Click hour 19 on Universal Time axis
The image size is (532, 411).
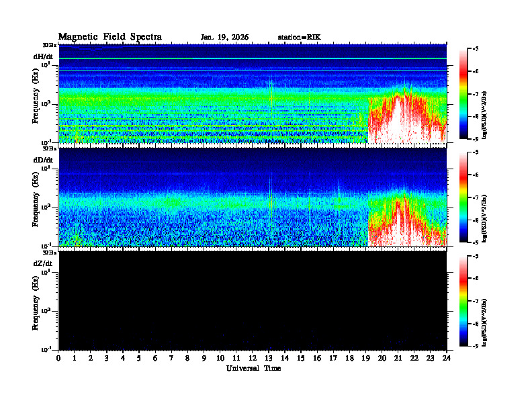[365, 359]
